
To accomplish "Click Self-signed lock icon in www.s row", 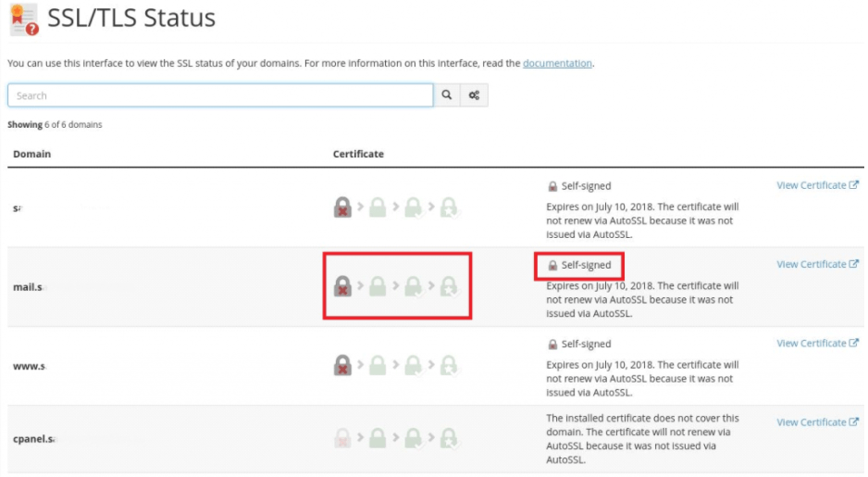I will click(x=552, y=345).
